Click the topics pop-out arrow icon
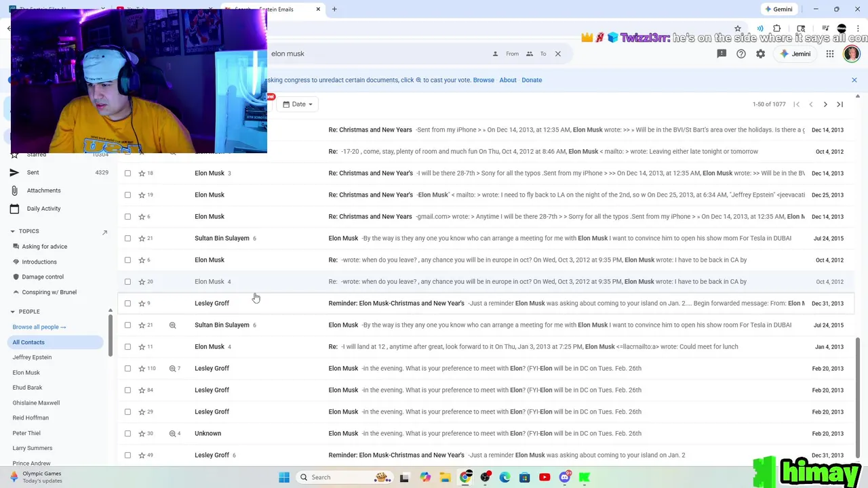 click(x=104, y=232)
